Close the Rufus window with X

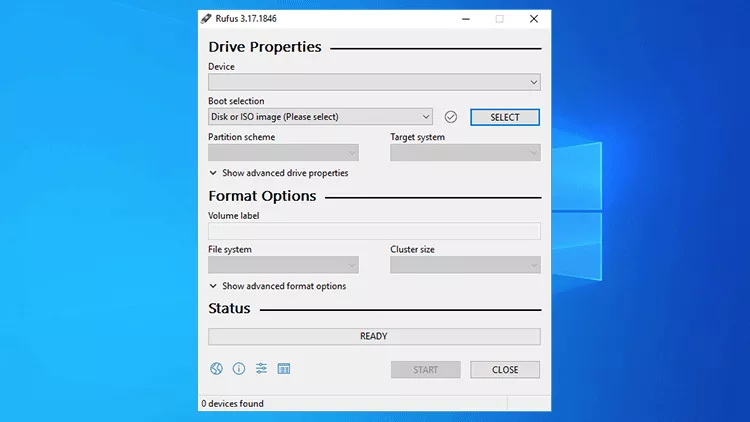tap(534, 19)
